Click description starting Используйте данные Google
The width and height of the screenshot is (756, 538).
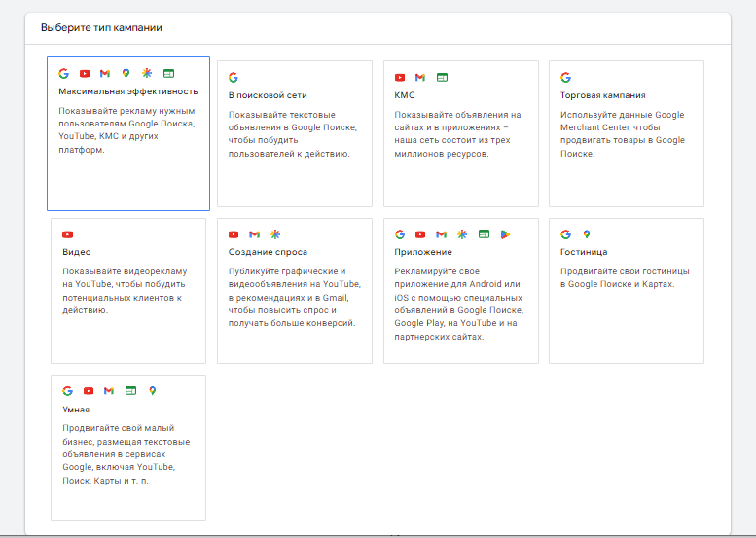tap(623, 134)
